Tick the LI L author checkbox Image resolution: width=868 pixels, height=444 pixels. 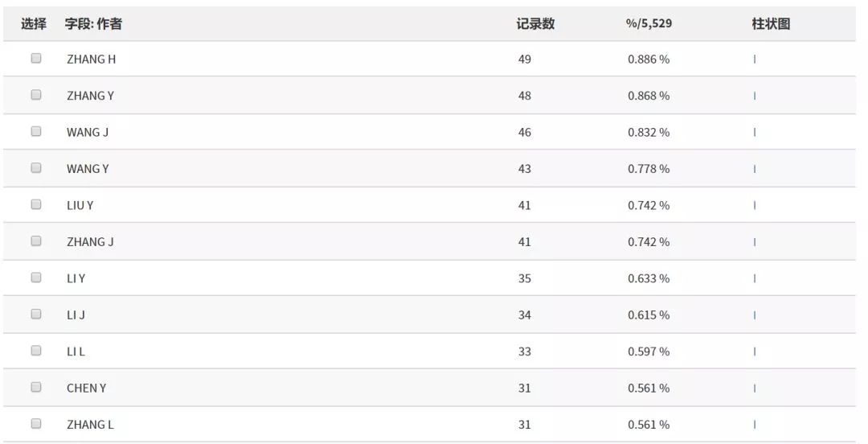pyautogui.click(x=36, y=351)
